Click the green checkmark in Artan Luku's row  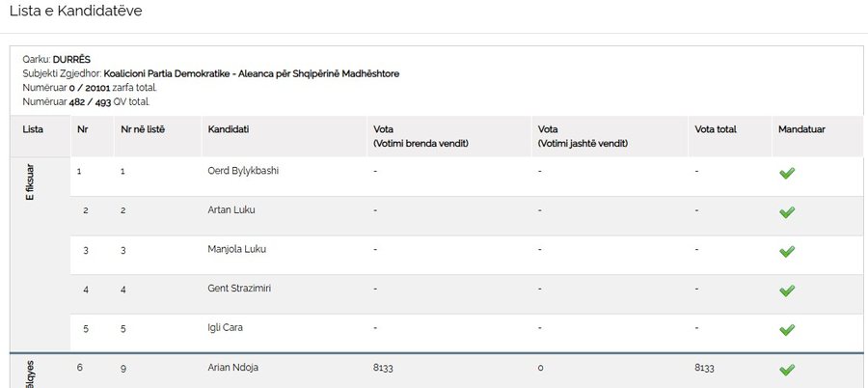787,212
